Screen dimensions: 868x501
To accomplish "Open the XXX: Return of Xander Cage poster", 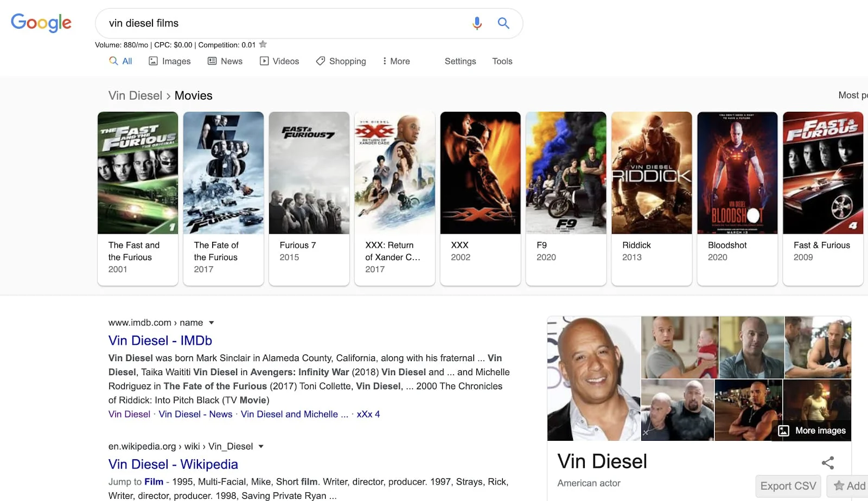I will [395, 173].
